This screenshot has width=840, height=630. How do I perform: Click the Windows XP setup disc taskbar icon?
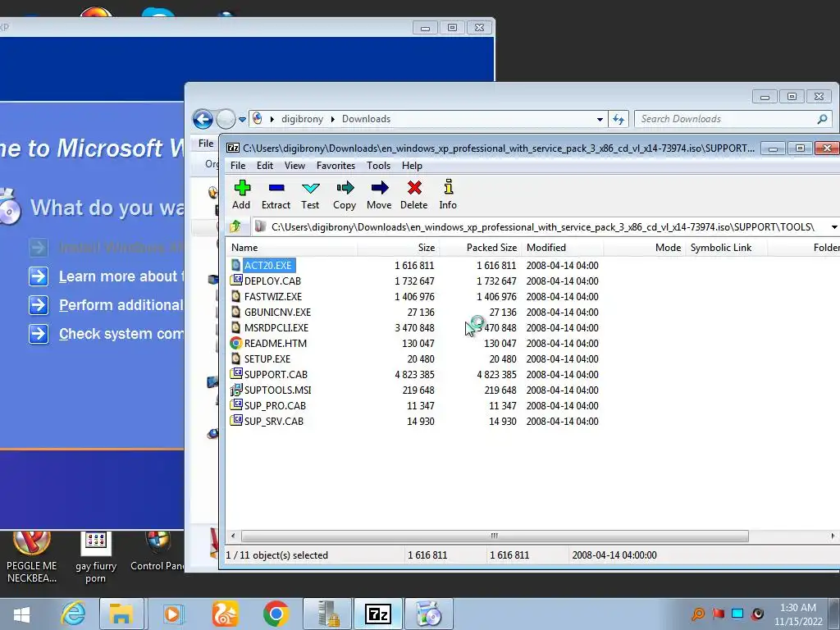point(428,614)
